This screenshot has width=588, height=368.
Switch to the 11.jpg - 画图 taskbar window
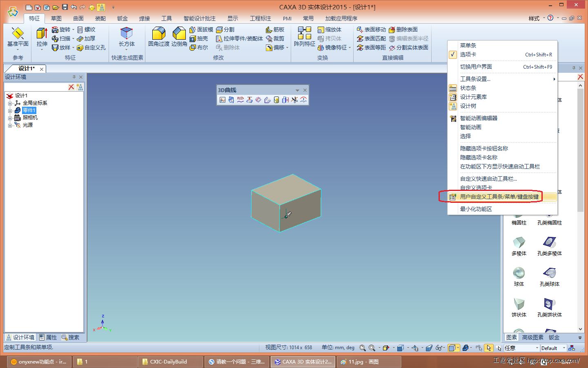pos(369,361)
